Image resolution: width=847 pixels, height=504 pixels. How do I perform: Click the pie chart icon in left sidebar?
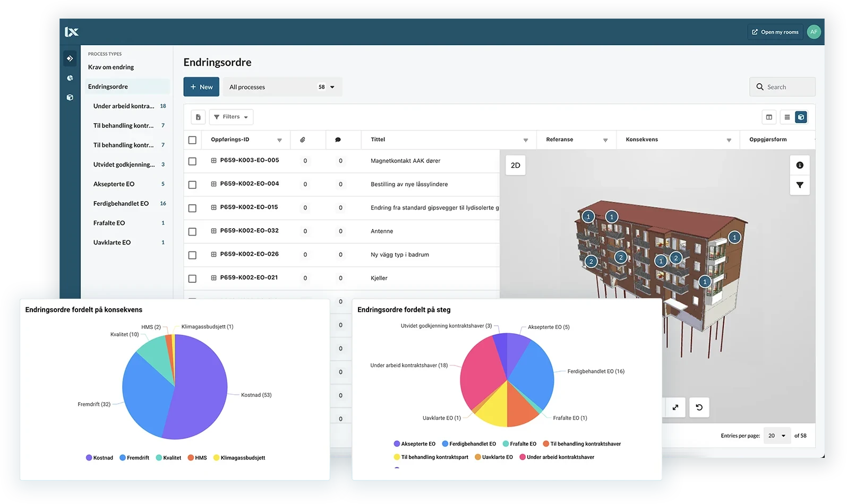coord(70,78)
